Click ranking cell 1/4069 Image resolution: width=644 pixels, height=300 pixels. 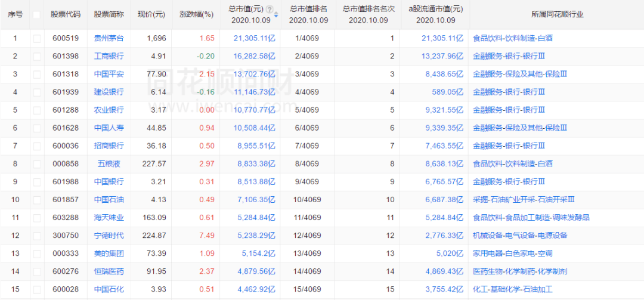307,39
